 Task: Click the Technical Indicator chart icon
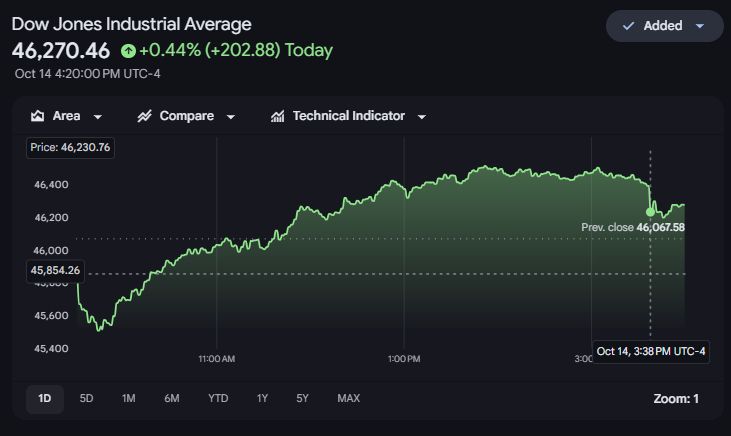pos(277,116)
